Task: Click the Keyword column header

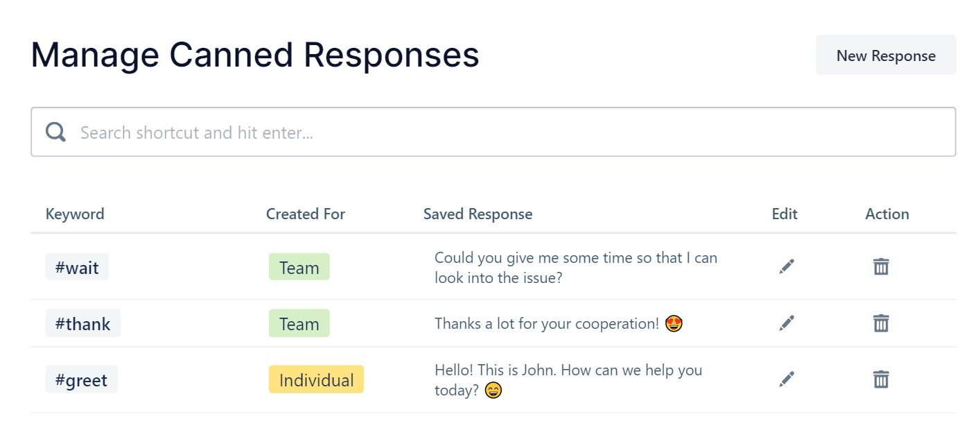Action: click(75, 214)
